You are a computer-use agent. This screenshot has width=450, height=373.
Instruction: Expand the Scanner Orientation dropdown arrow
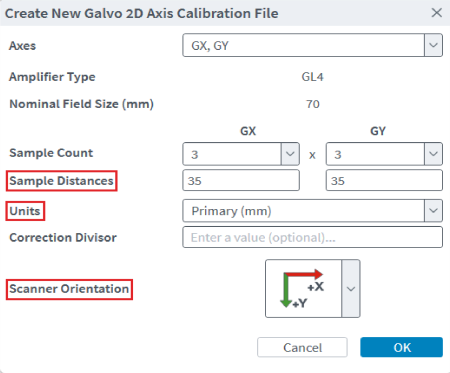click(351, 289)
